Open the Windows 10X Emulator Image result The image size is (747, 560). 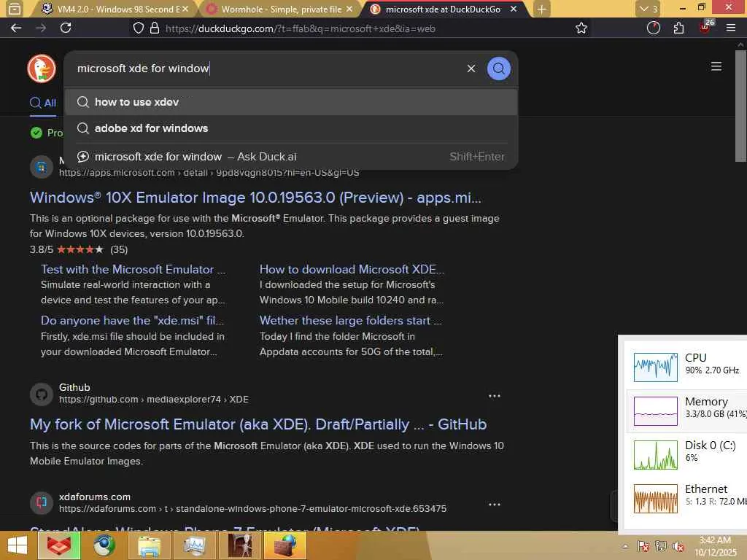255,198
